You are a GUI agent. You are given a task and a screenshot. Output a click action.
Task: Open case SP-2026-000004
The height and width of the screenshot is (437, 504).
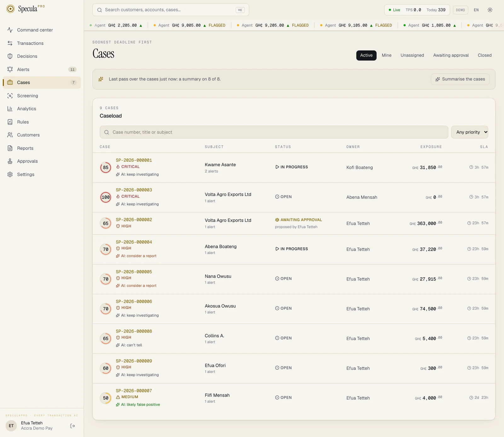click(134, 242)
